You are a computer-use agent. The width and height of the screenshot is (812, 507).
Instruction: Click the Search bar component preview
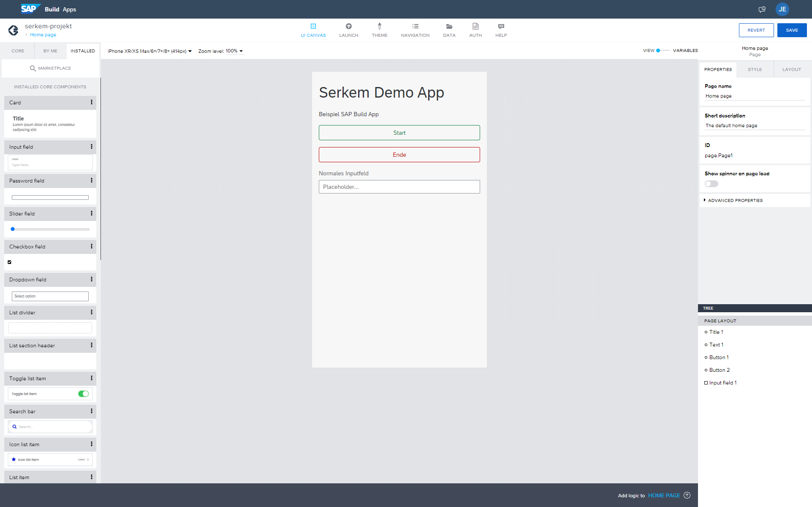[x=50, y=427]
